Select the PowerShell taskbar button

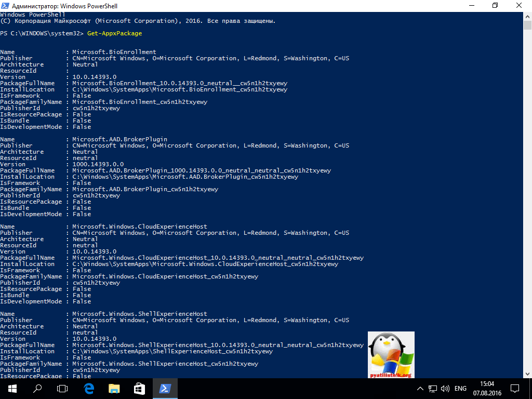coord(165,389)
